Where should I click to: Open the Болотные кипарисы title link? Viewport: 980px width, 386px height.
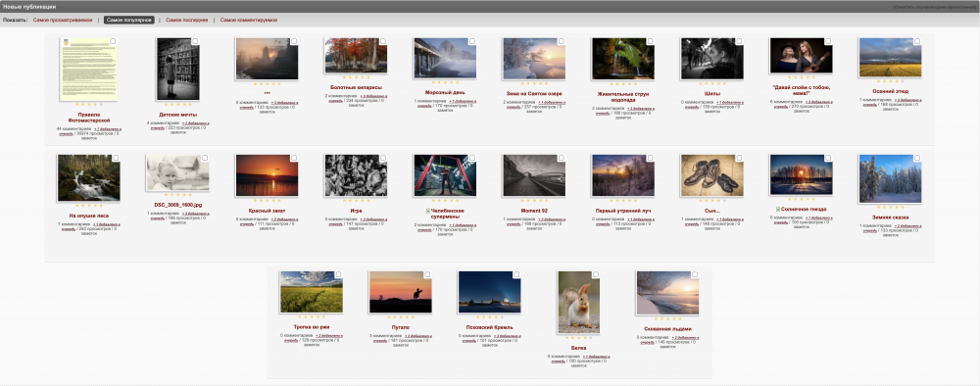coord(356,87)
